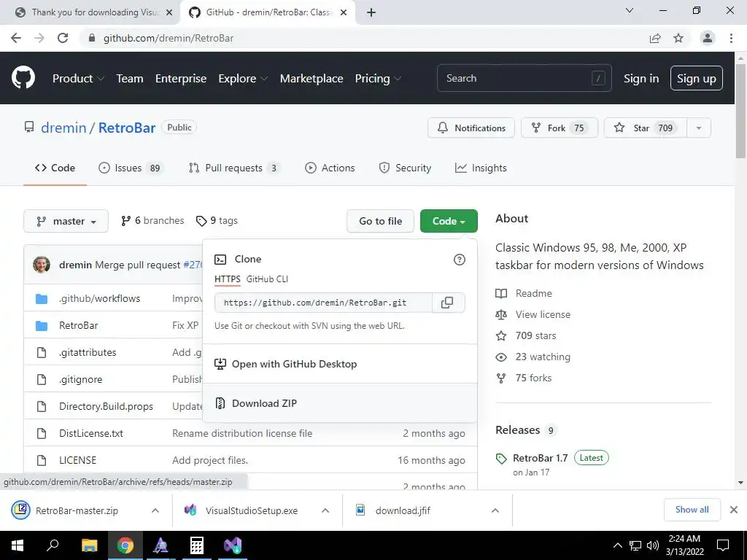Open Visual Studio Installer taskbar icon
Viewport: 747px width, 560px height.
click(x=233, y=545)
